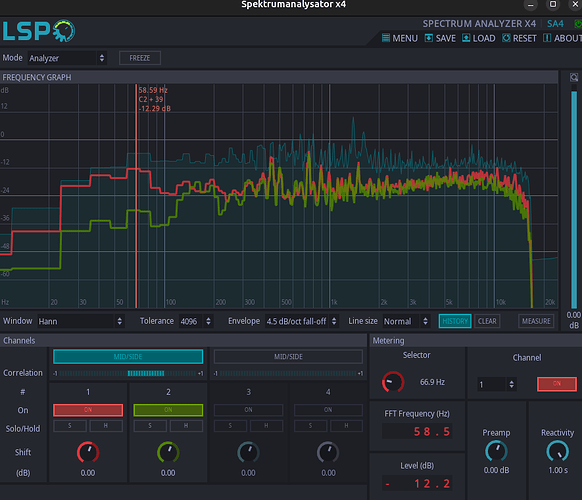Image resolution: width=582 pixels, height=500 pixels.
Task: Click the channel 1-2 correlation meter
Action: click(128, 373)
